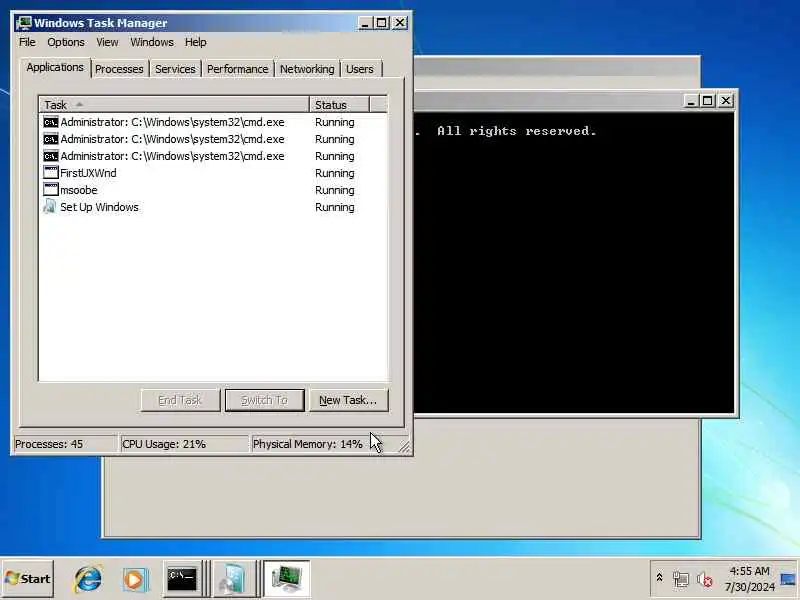Launch Internet Explorer from the taskbar
This screenshot has width=800, height=600.
[x=88, y=579]
